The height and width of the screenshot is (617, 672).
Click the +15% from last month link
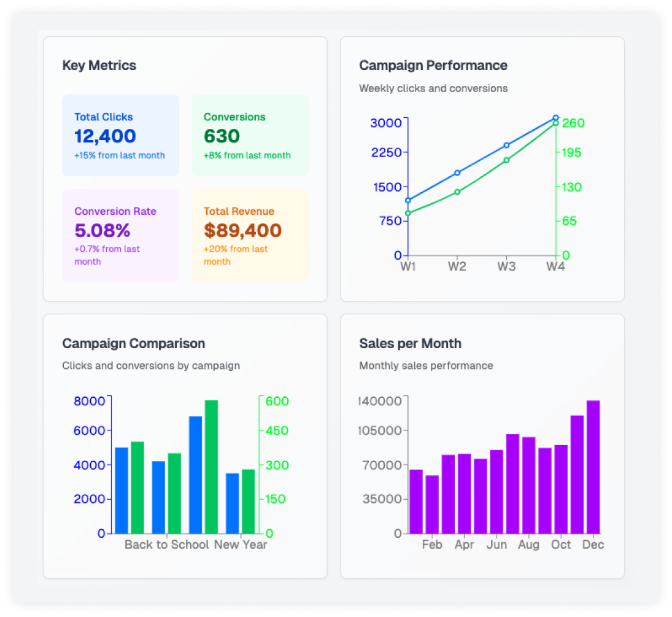pyautogui.click(x=120, y=156)
